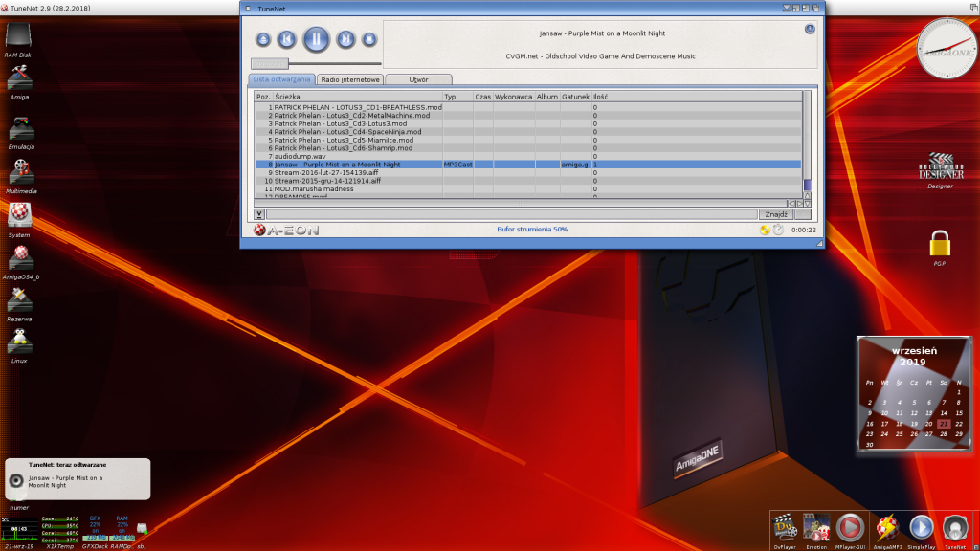The width and height of the screenshot is (980, 551).
Task: Click the yellow disc icon in status bar
Action: point(765,230)
